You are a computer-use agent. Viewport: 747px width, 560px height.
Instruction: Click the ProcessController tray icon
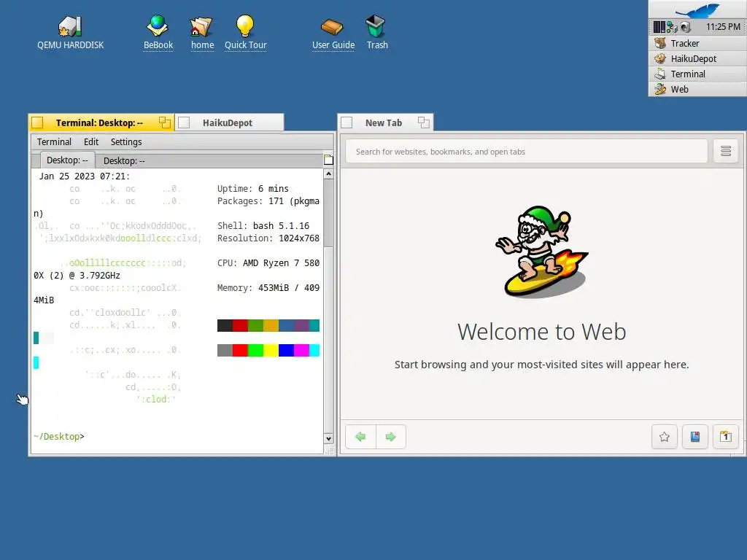tap(659, 27)
